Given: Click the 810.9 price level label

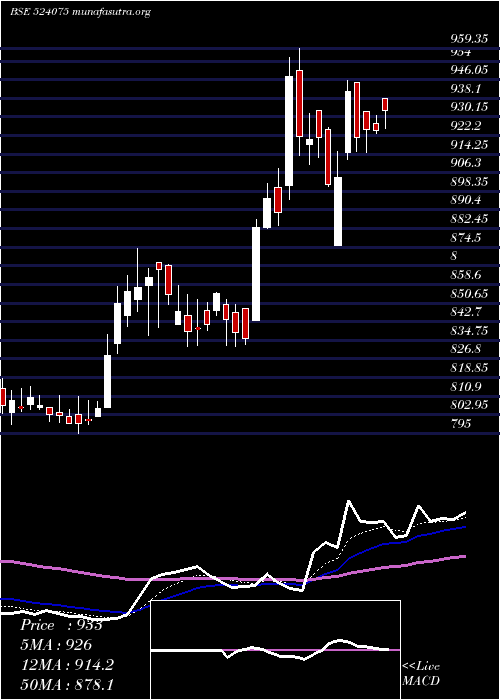Looking at the screenshot, I should coord(465,387).
